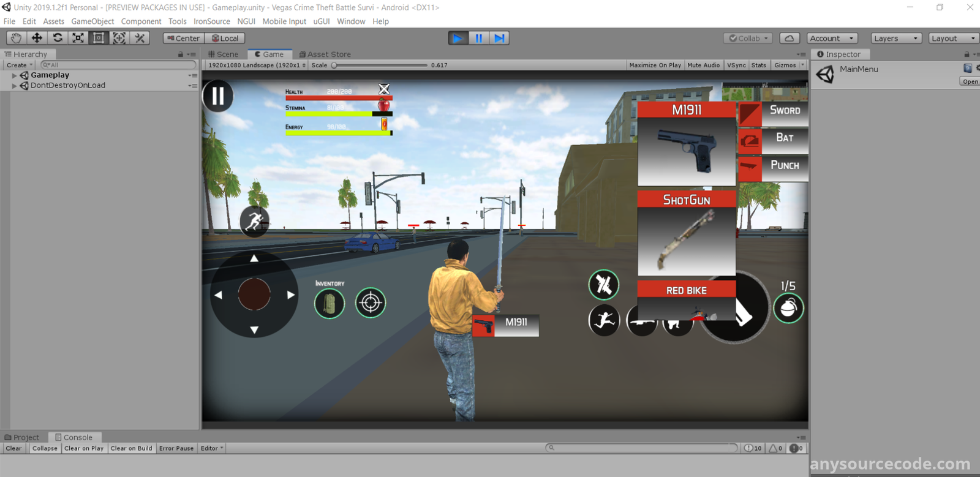This screenshot has height=477, width=980.
Task: Select the Rotate tool
Action: (x=58, y=38)
